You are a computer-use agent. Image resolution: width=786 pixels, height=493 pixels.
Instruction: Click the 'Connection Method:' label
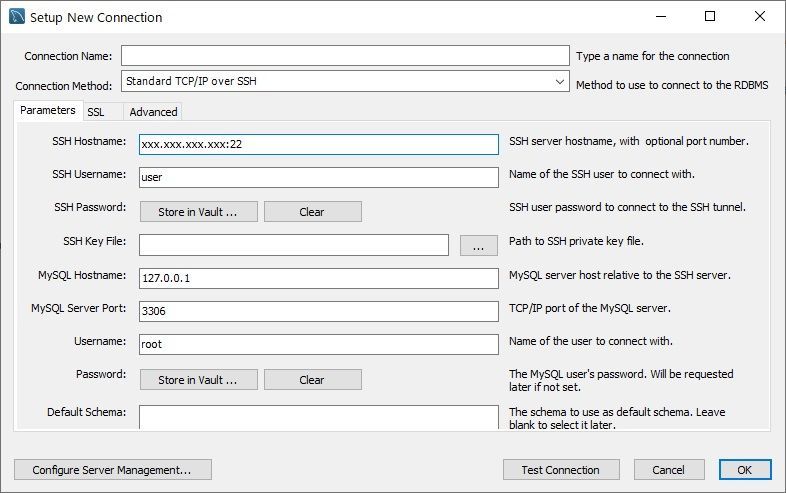(64, 86)
